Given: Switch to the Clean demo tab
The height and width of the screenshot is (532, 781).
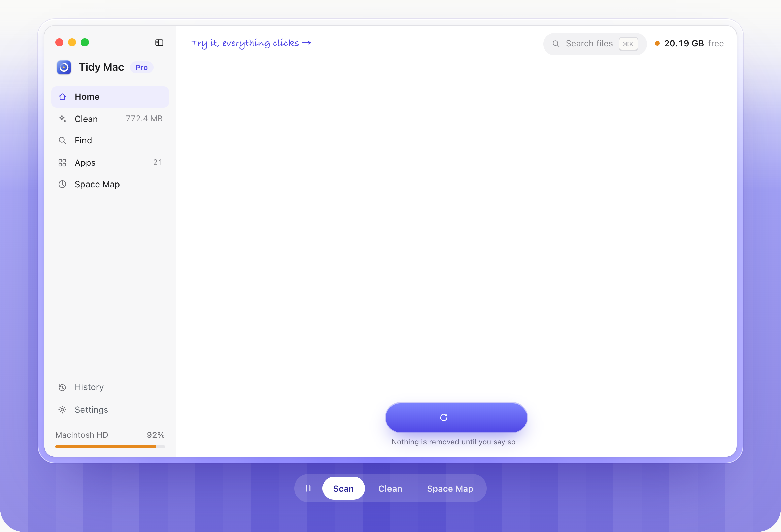Looking at the screenshot, I should 390,488.
